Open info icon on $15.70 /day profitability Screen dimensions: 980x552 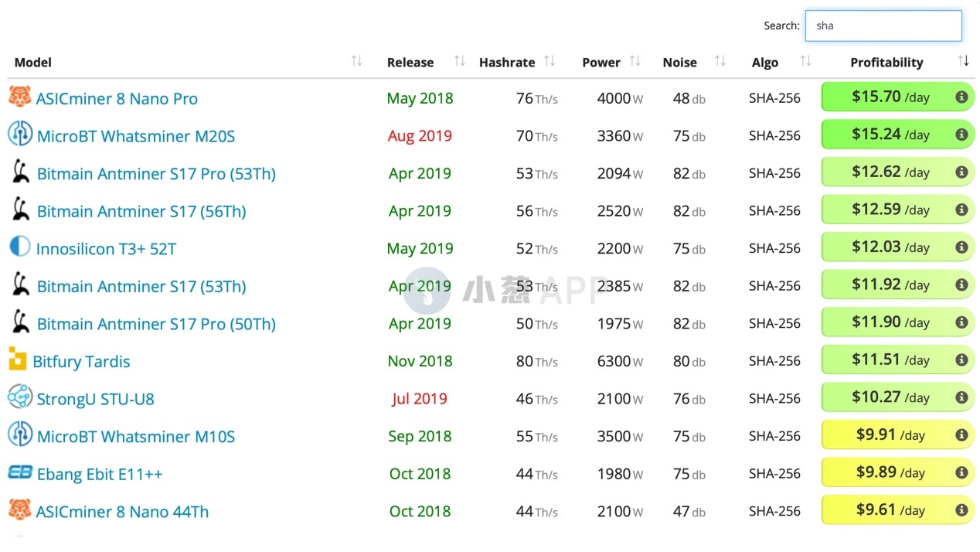(961, 97)
